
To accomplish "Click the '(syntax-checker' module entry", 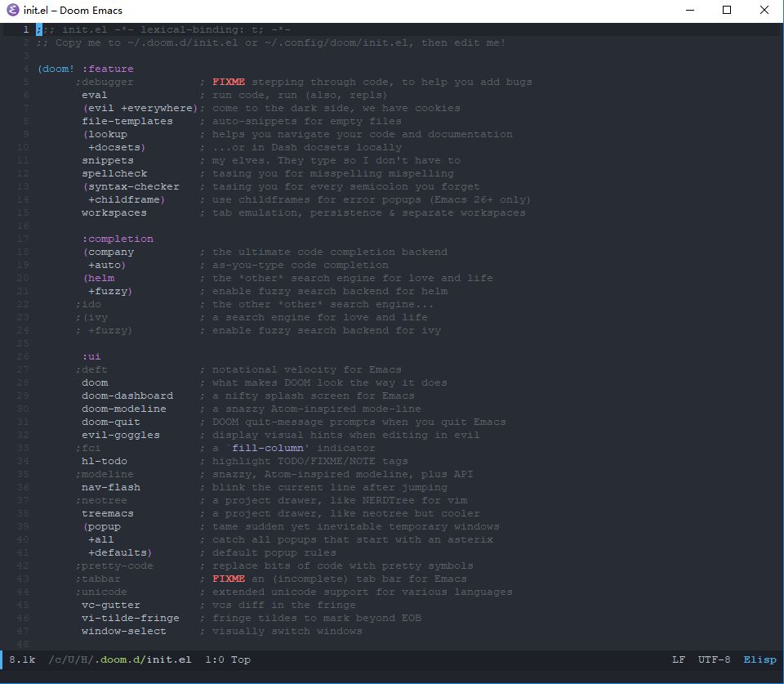I will tap(131, 186).
